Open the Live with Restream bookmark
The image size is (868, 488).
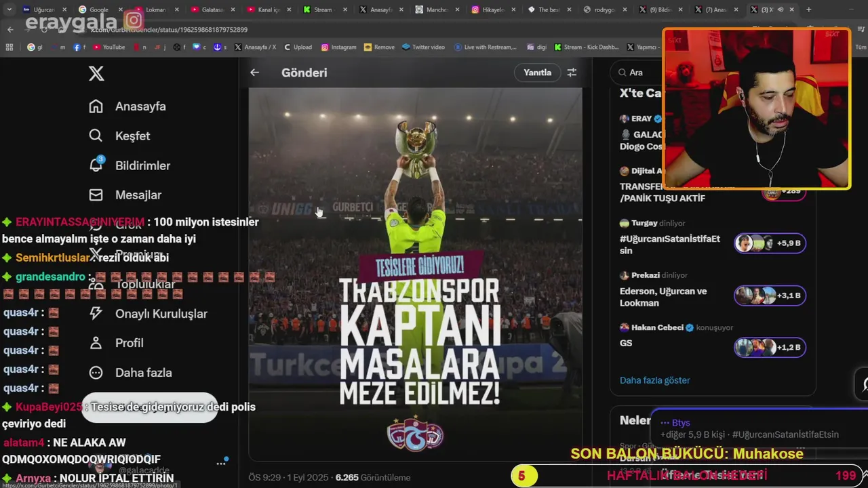(x=486, y=47)
